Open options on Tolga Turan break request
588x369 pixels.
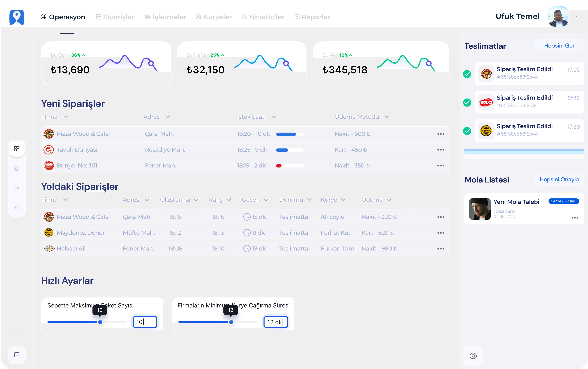574,218
